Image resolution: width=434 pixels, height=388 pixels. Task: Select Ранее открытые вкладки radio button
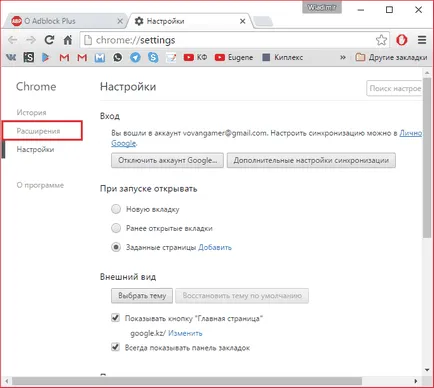point(116,228)
